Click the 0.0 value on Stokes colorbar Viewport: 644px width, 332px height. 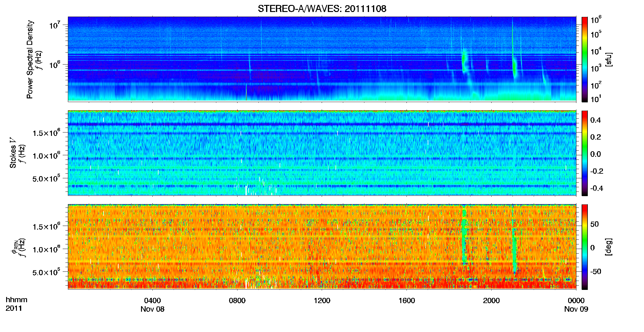(x=595, y=154)
